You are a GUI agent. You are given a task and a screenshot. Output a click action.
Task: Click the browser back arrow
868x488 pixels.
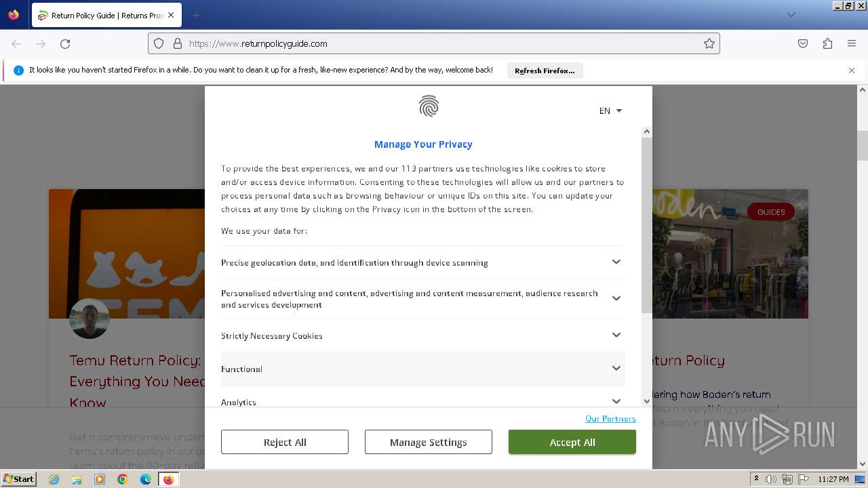coord(16,43)
